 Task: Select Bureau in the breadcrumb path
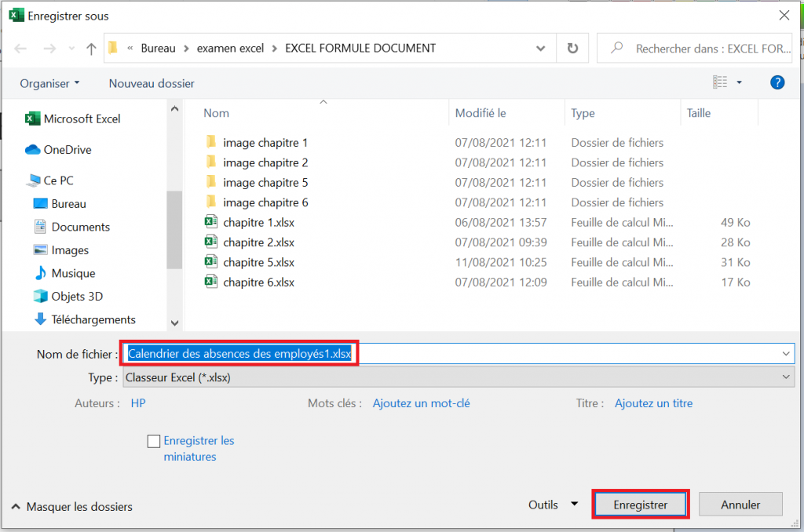[158, 48]
